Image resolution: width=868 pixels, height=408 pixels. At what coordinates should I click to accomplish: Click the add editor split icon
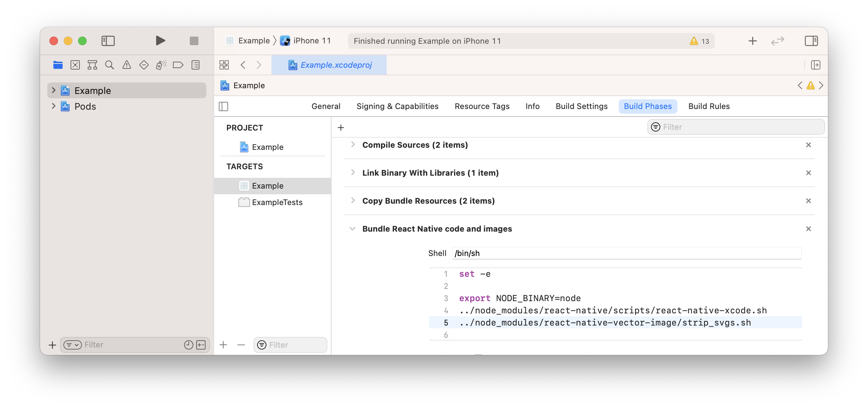tap(816, 65)
